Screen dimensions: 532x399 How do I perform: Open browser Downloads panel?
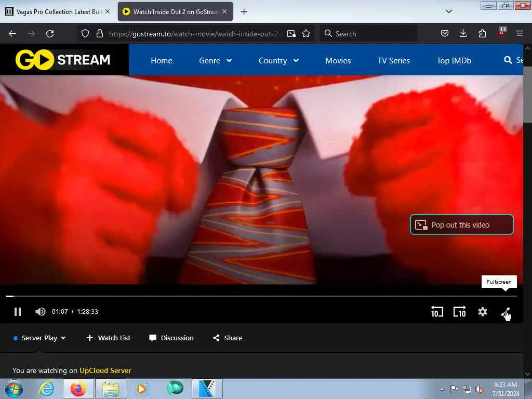463,33
